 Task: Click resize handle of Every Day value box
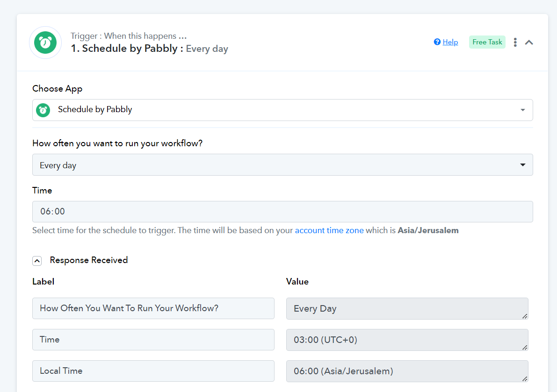525,316
